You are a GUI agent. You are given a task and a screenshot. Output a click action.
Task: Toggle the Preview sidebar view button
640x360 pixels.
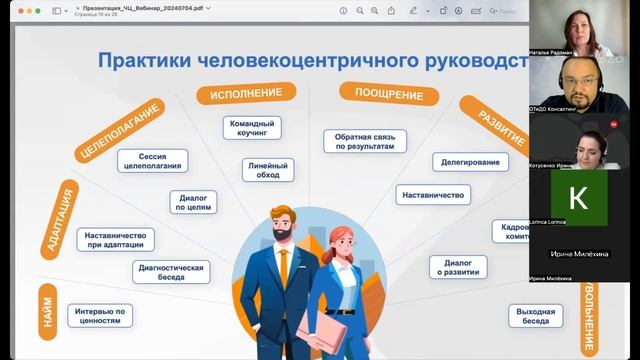[56, 11]
